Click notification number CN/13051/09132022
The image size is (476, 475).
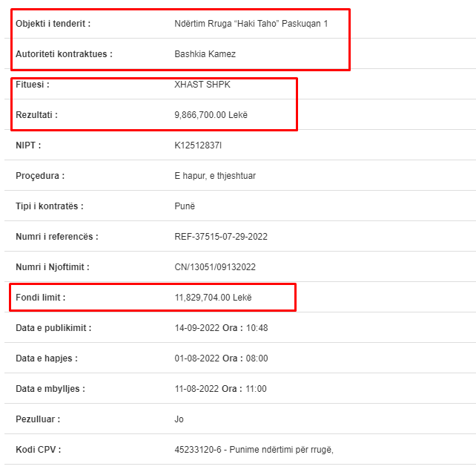click(215, 267)
